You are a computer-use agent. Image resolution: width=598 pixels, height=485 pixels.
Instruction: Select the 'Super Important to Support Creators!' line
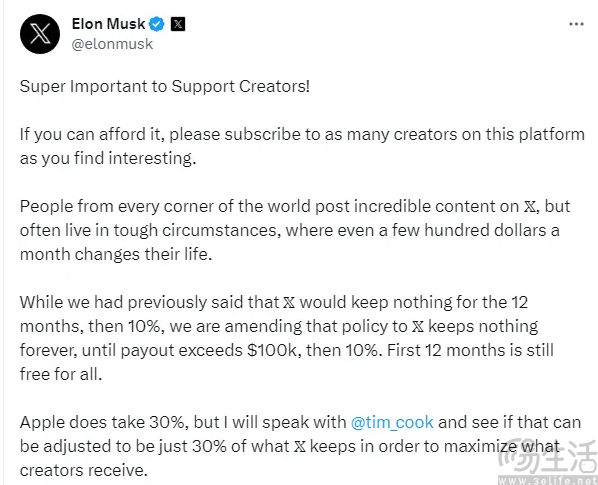pos(165,87)
